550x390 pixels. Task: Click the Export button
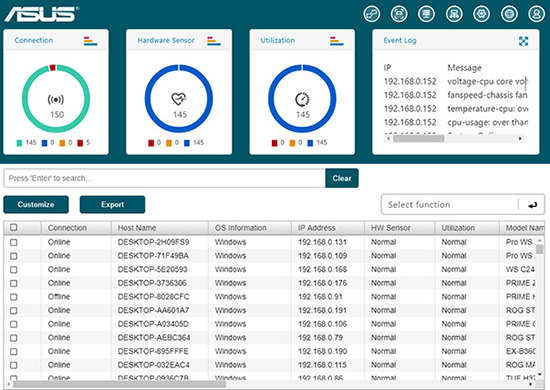click(x=112, y=204)
